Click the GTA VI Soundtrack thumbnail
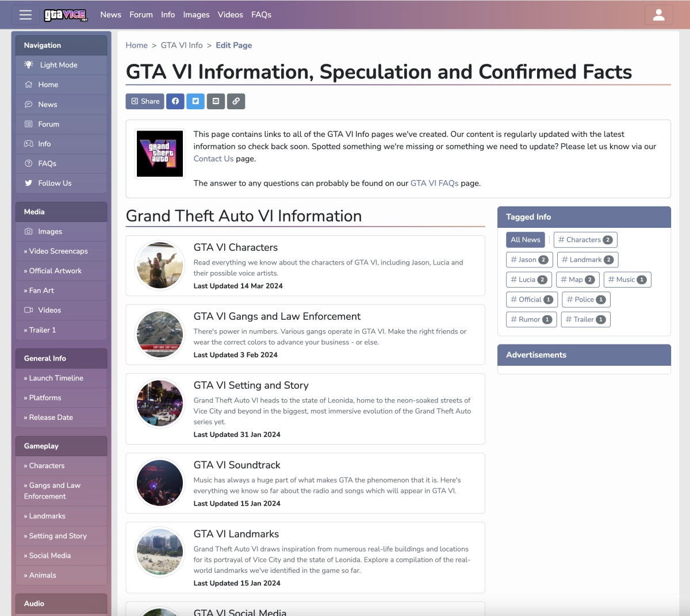Image resolution: width=690 pixels, height=616 pixels. coord(160,483)
